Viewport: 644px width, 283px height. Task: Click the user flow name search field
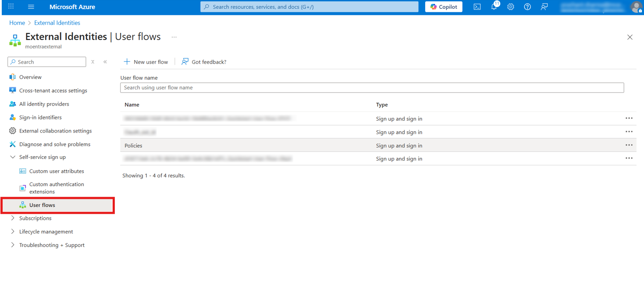point(372,87)
